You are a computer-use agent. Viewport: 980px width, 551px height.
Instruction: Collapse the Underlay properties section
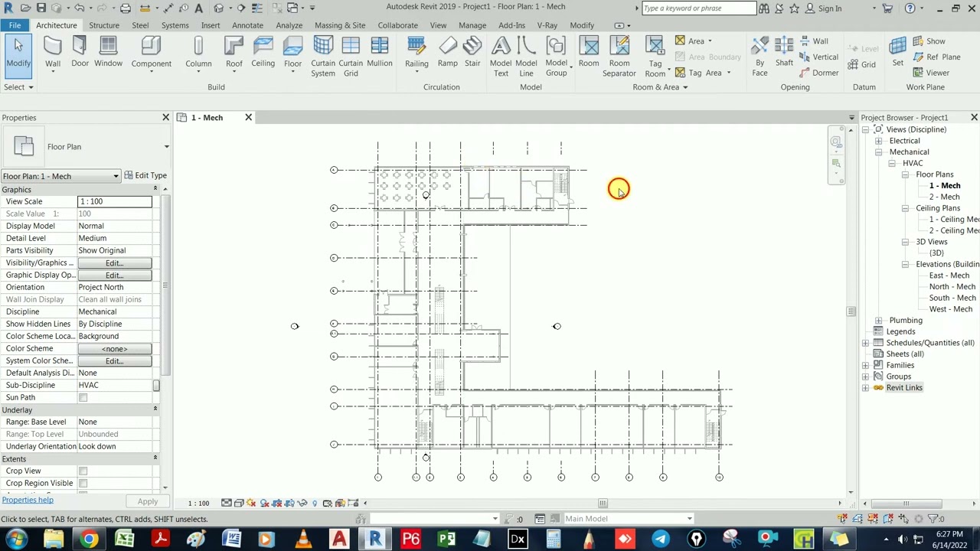pyautogui.click(x=155, y=409)
